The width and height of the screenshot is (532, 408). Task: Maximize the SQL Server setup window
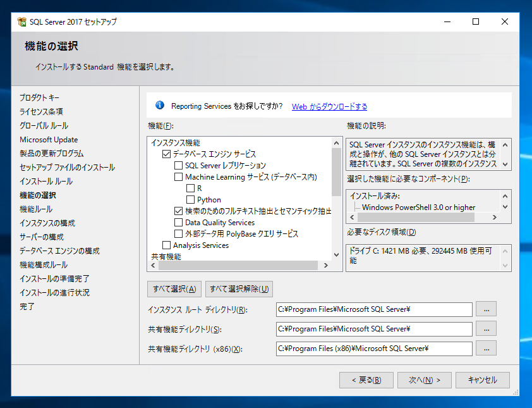[476, 22]
